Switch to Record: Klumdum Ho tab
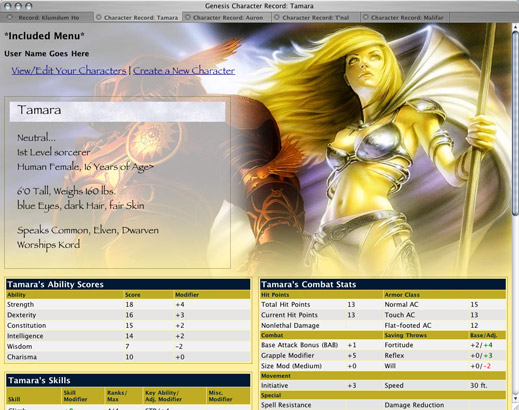Viewport: 519px width, 410px height. pyautogui.click(x=47, y=17)
